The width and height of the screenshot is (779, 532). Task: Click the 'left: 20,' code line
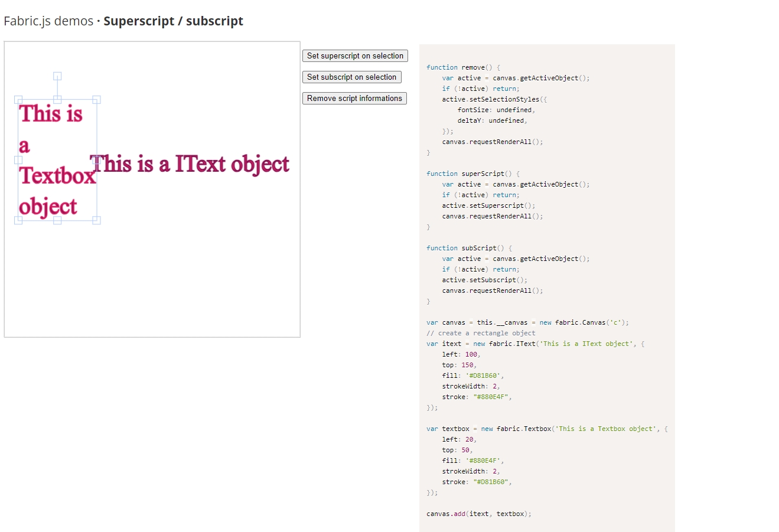pos(459,439)
